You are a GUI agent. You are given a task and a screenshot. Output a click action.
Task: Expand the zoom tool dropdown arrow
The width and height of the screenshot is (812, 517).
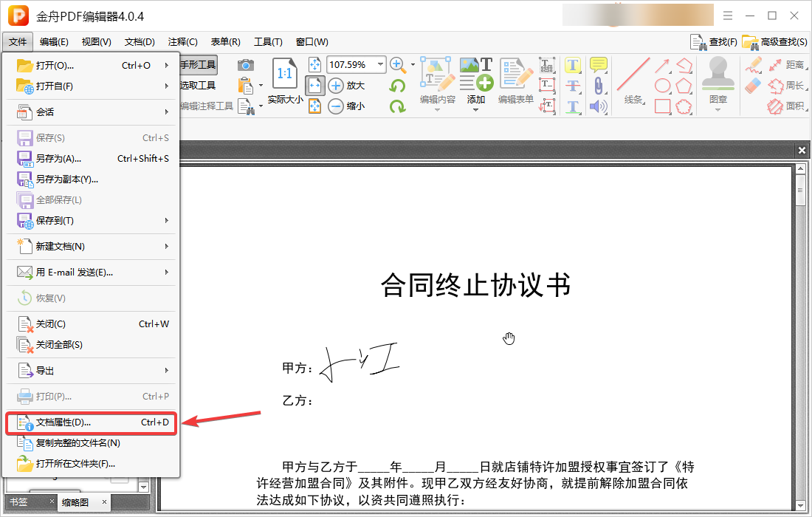[x=413, y=65]
